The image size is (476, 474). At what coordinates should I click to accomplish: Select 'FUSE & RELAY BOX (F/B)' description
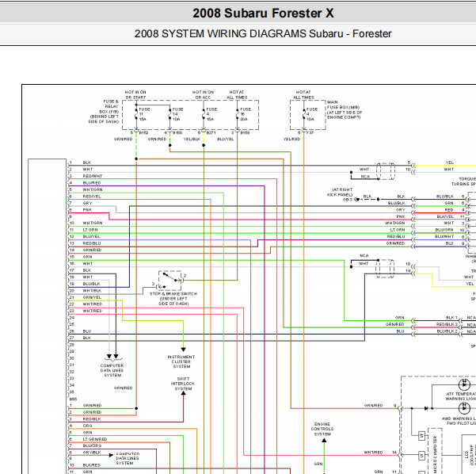pos(104,112)
